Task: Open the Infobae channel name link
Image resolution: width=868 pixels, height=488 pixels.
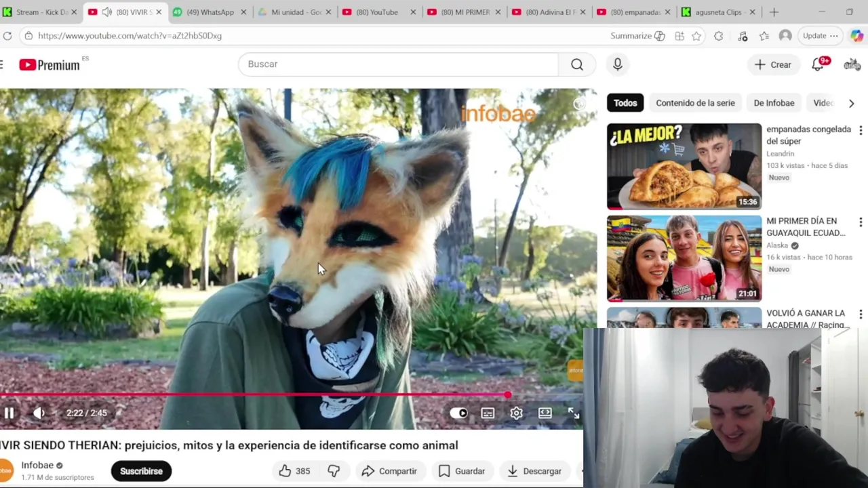Action: click(37, 465)
